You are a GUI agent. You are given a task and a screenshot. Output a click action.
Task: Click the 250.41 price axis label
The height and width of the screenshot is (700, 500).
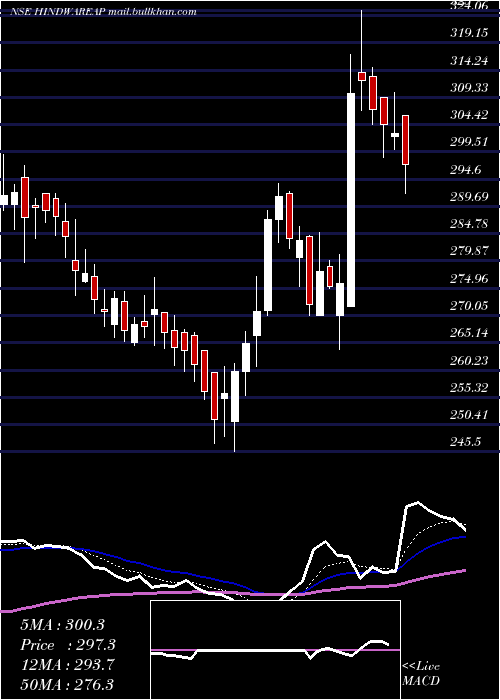click(x=469, y=415)
